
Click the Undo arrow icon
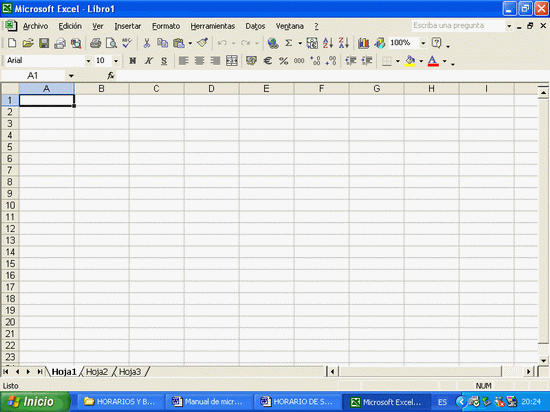coord(222,43)
